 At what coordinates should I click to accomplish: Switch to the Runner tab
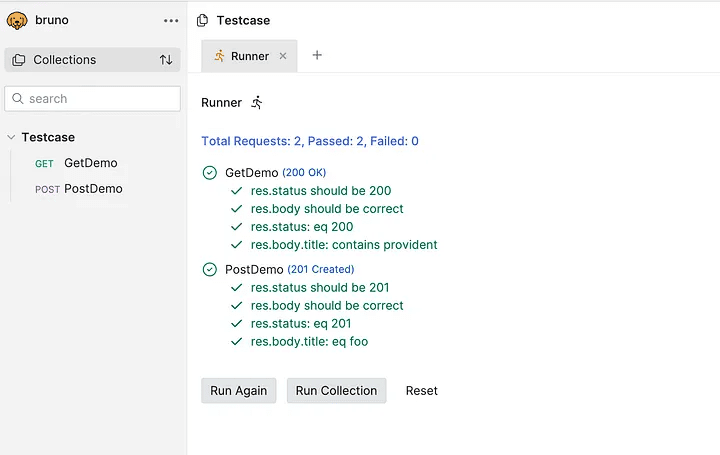tap(250, 56)
